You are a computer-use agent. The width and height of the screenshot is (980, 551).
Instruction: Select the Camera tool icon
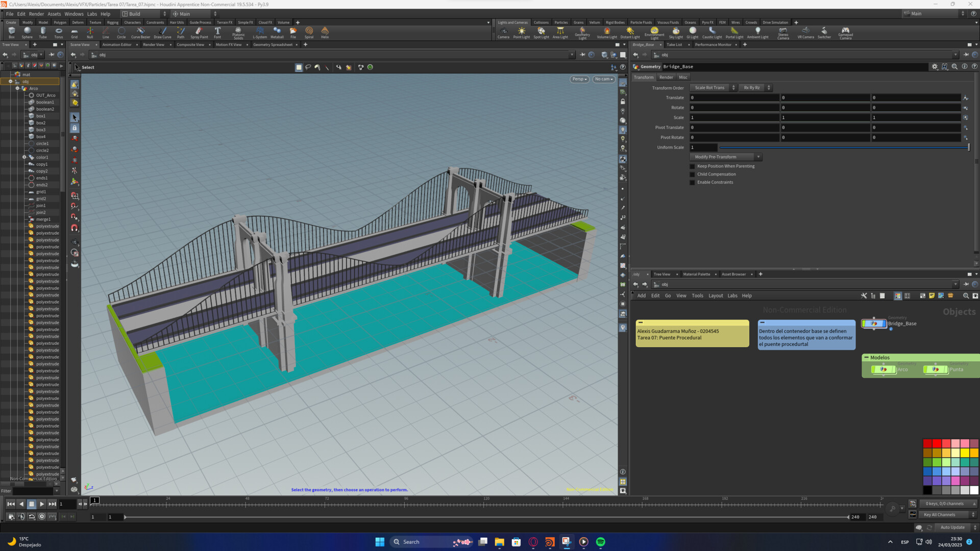503,32
